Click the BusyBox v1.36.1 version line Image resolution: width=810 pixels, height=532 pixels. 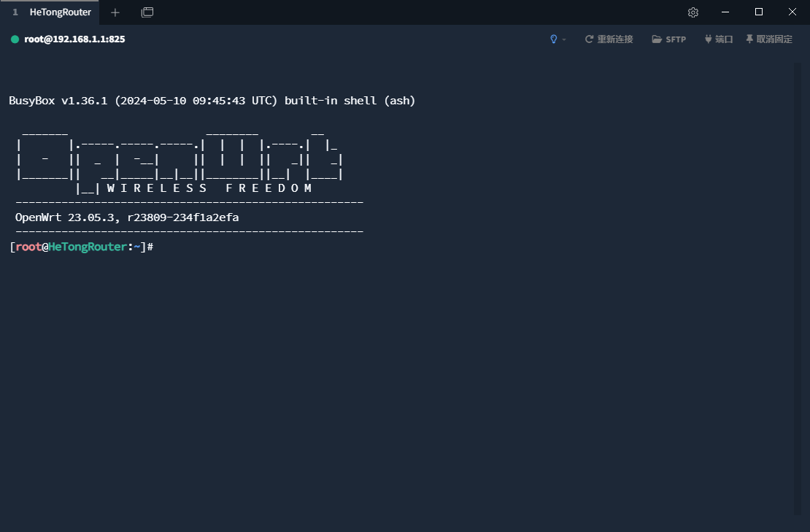pos(212,101)
